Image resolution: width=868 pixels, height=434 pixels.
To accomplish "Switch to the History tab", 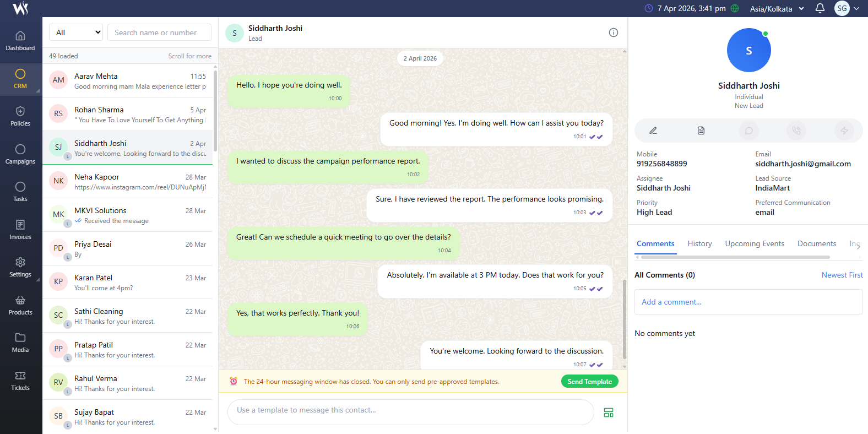I will (699, 243).
